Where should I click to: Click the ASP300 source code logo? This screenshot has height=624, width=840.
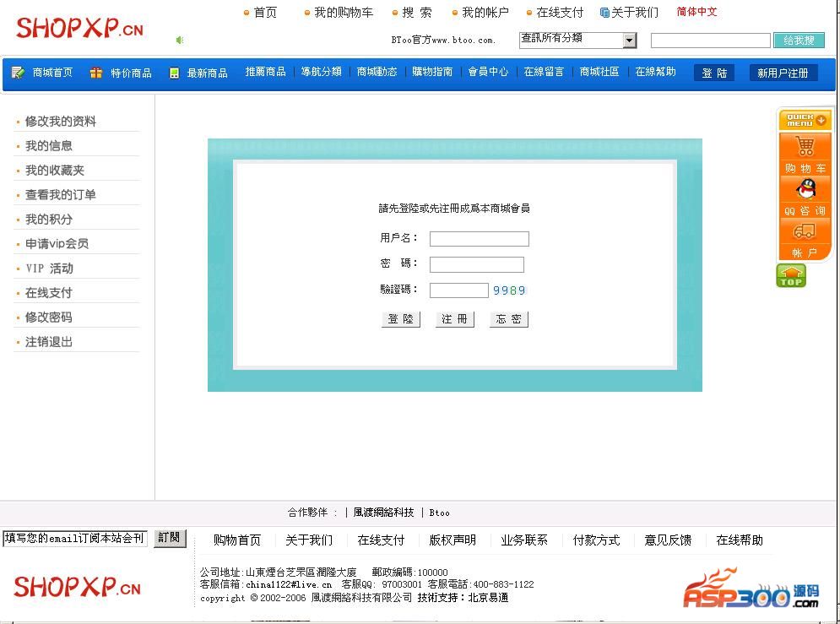pos(751,588)
